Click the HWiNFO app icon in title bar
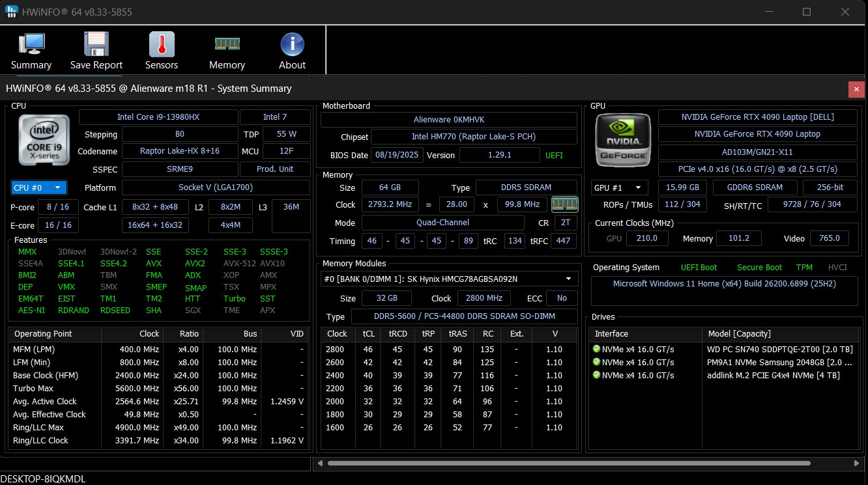Image resolution: width=868 pixels, height=485 pixels. (12, 12)
